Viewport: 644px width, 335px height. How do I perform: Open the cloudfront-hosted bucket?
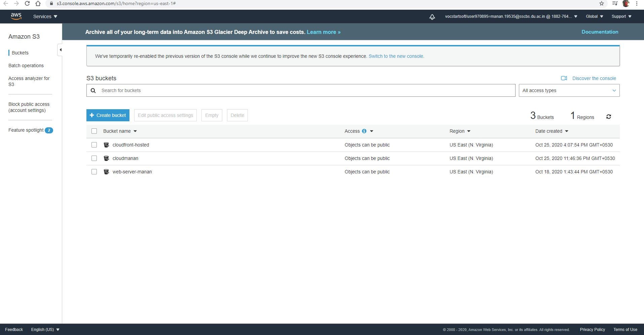pos(130,145)
